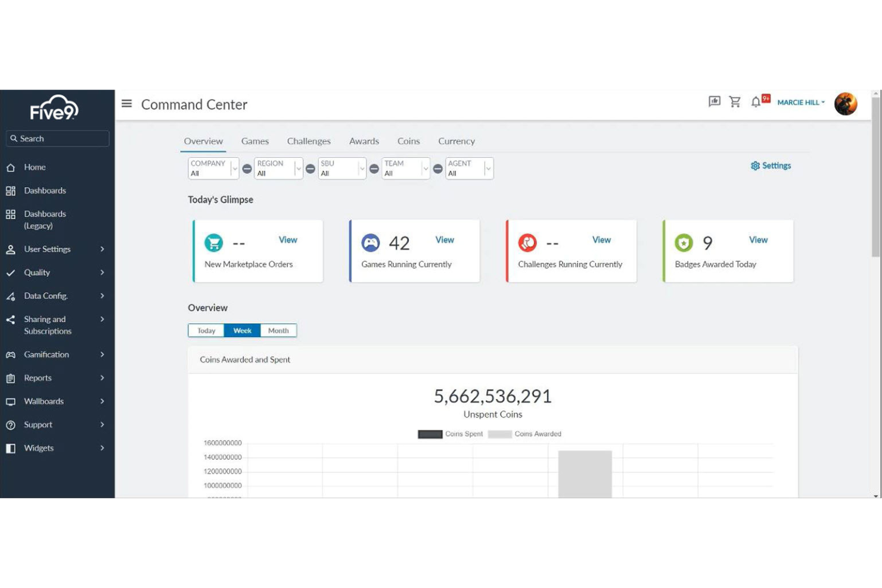Screen dimensions: 882x588
Task: Switch to the Games tab
Action: click(254, 141)
